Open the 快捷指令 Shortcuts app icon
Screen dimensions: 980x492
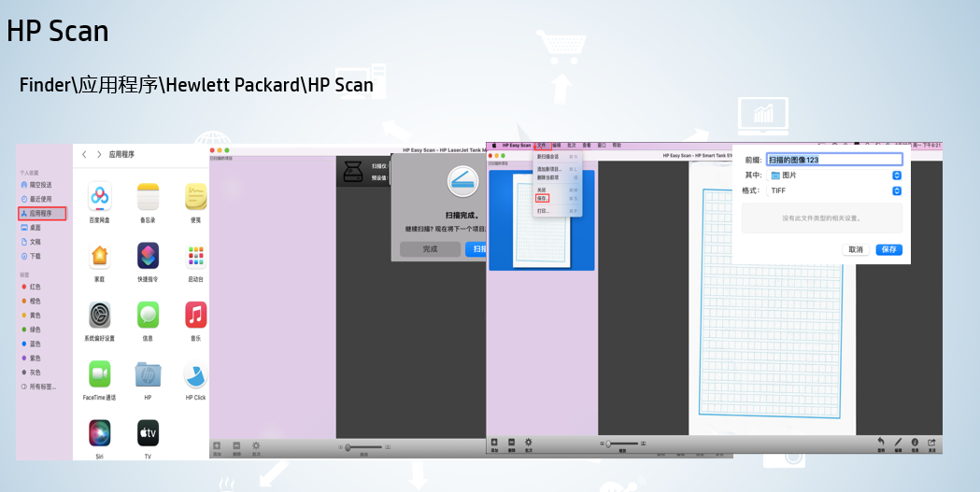[149, 256]
